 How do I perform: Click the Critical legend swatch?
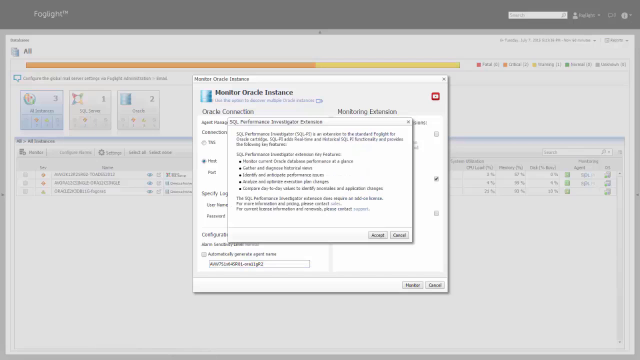[505, 64]
